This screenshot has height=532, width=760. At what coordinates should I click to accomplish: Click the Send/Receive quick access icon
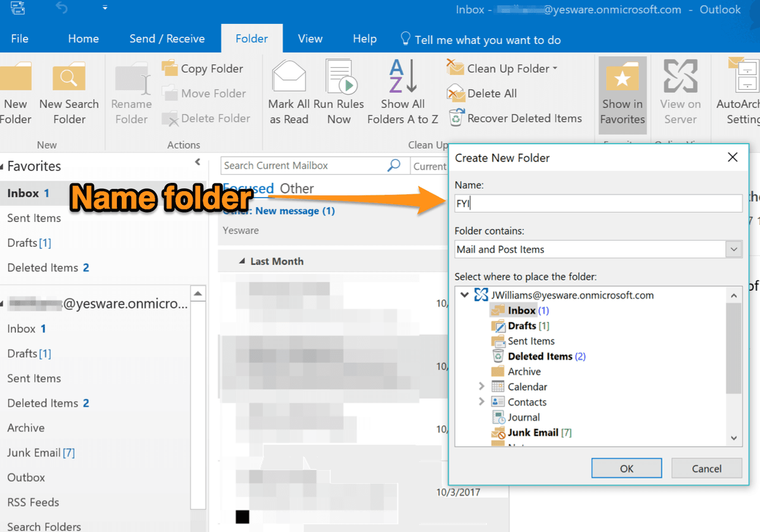(x=17, y=8)
